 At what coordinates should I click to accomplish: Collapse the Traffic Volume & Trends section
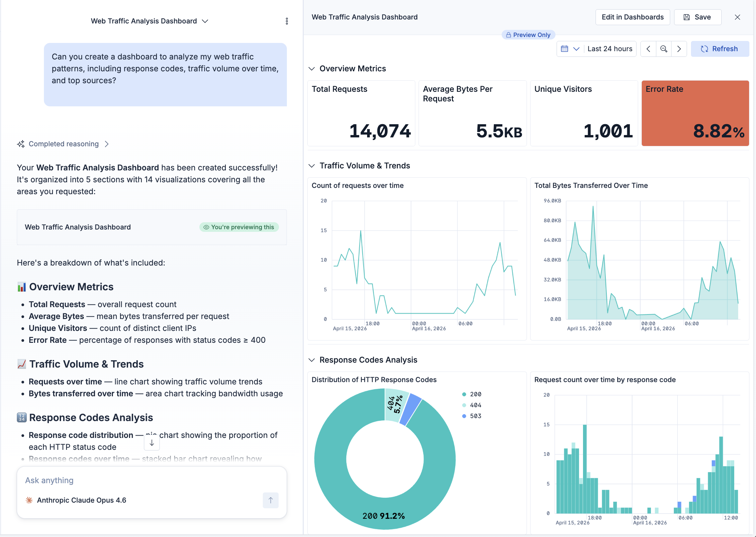(x=312, y=166)
